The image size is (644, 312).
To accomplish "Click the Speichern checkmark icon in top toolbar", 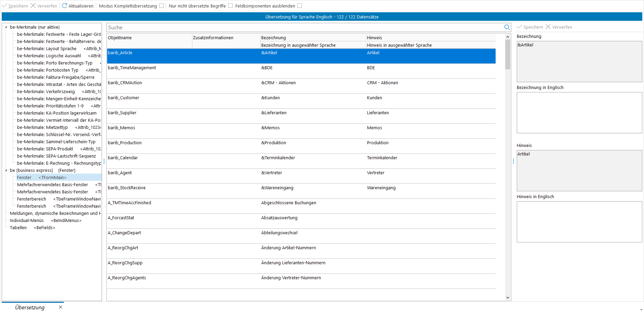I will [4, 6].
